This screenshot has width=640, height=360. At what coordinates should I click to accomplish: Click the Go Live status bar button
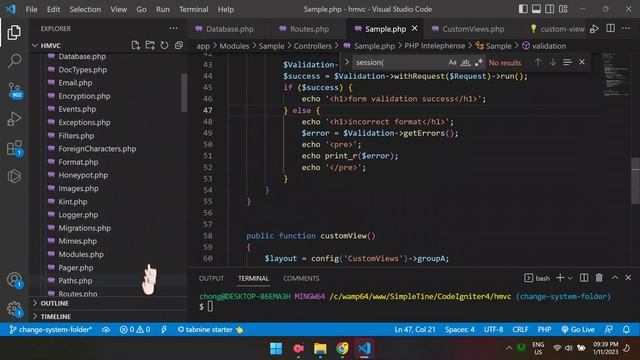pyautogui.click(x=577, y=329)
